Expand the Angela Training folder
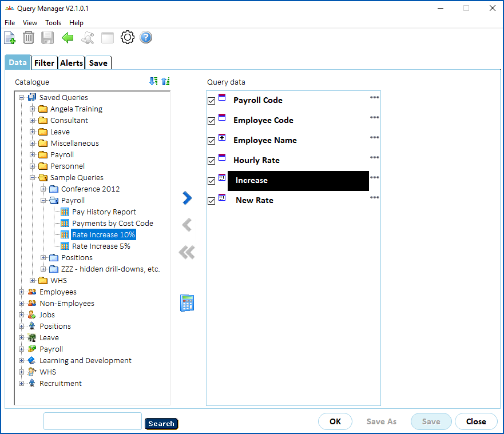This screenshot has height=434, width=504. click(32, 109)
